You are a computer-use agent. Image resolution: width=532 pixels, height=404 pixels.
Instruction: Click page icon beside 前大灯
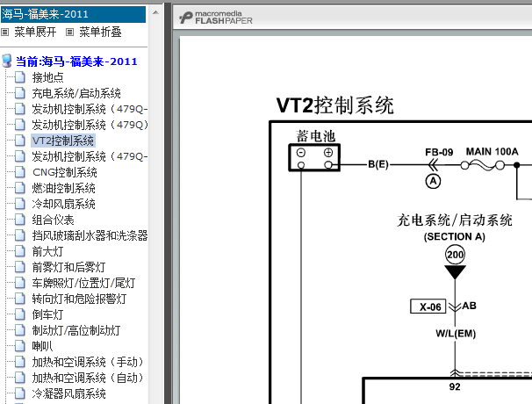[x=20, y=251]
